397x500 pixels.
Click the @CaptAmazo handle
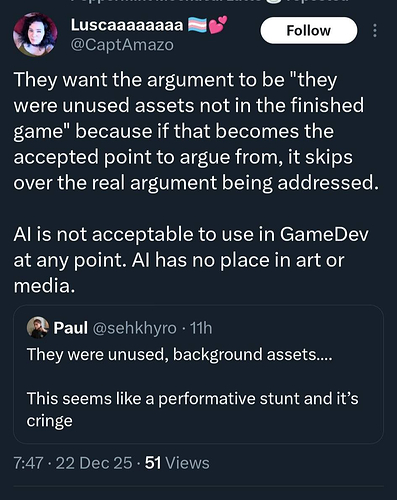pos(122,45)
